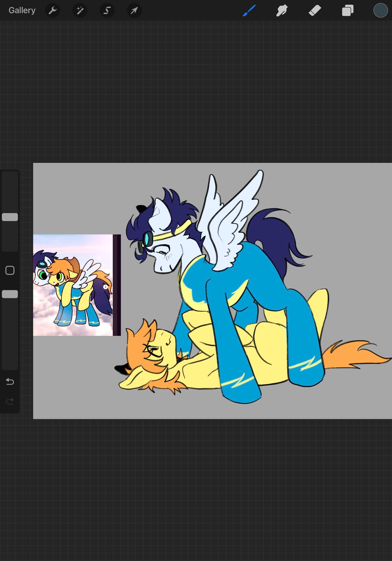Redo the undone action
The height and width of the screenshot is (561, 392).
pyautogui.click(x=10, y=401)
